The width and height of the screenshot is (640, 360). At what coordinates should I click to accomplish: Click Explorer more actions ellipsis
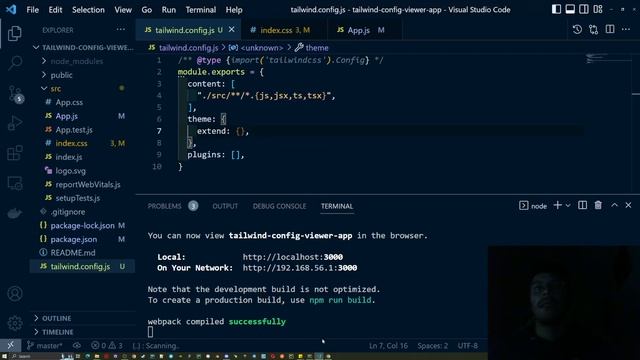click(121, 30)
